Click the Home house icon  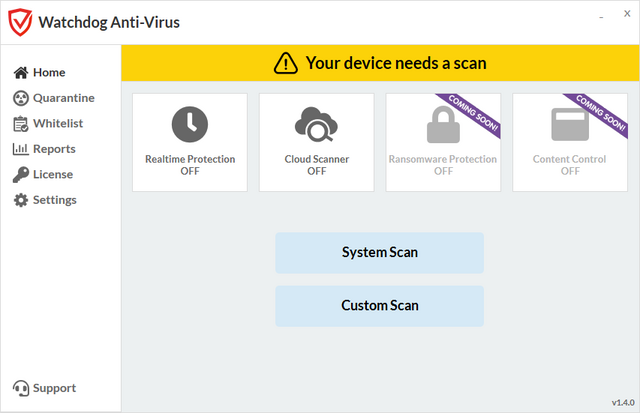coord(21,73)
